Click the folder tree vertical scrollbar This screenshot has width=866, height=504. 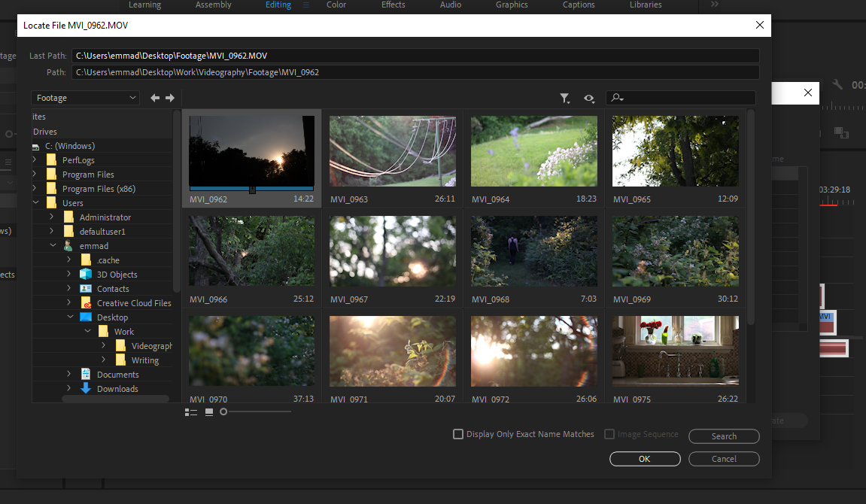pyautogui.click(x=177, y=202)
